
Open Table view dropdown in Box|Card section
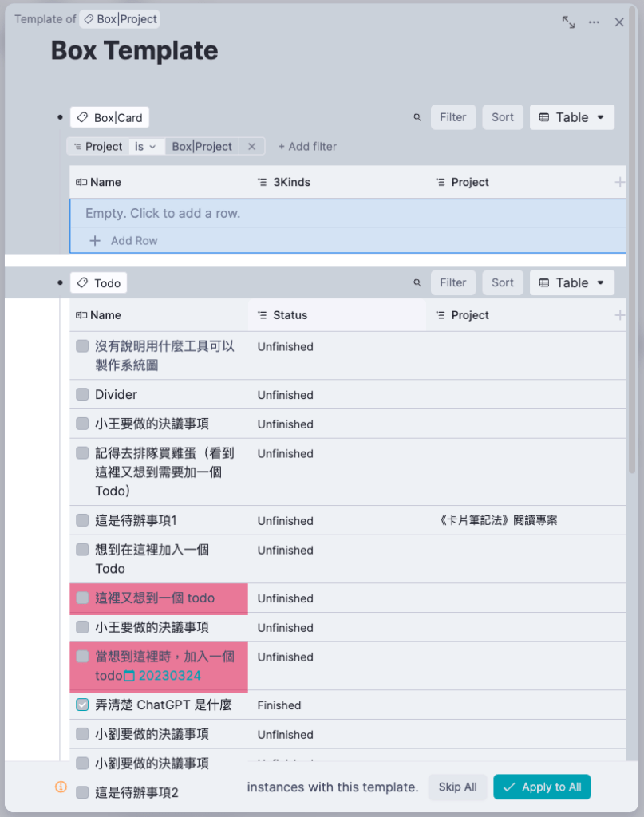tap(571, 117)
